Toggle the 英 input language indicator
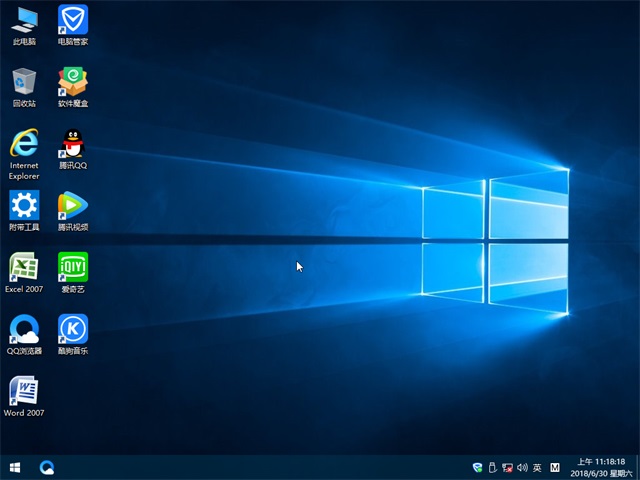The image size is (640, 480). point(537,467)
